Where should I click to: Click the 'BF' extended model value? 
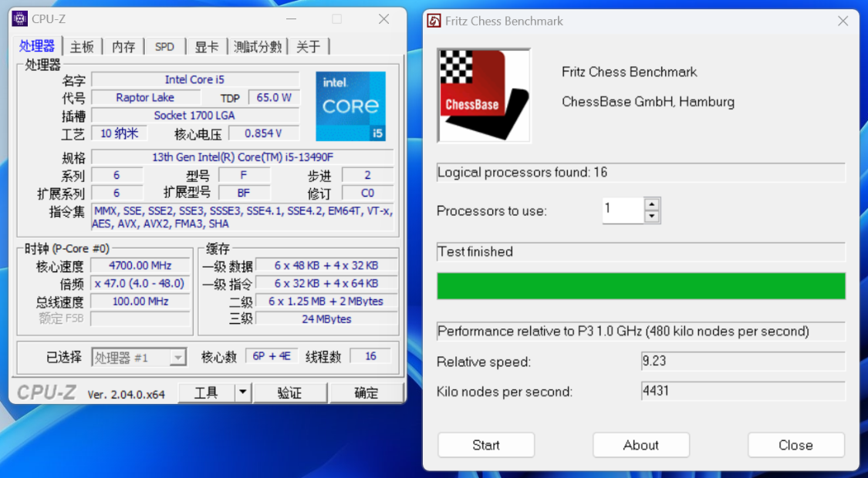pyautogui.click(x=244, y=193)
